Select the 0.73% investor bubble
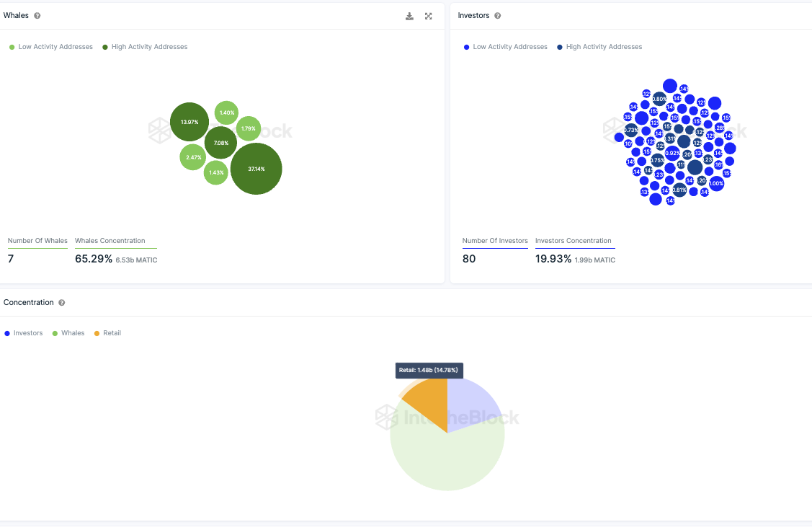812x530 pixels. pyautogui.click(x=630, y=130)
